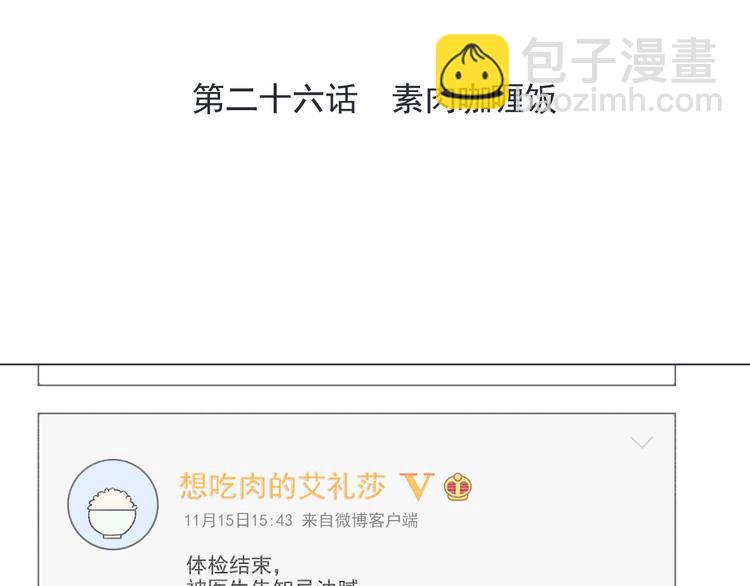Click the cut-off second post line

point(272,582)
